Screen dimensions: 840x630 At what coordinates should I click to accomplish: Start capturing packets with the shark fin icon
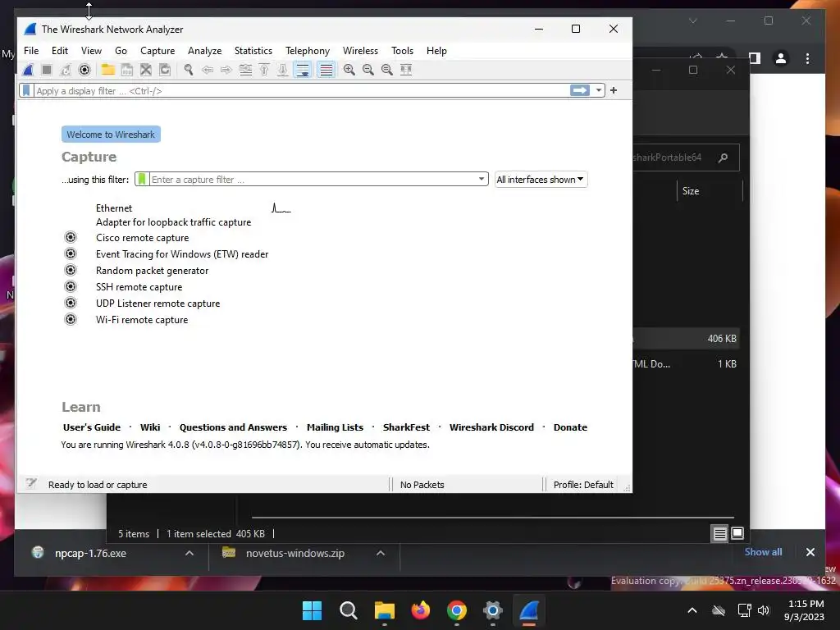(x=29, y=70)
